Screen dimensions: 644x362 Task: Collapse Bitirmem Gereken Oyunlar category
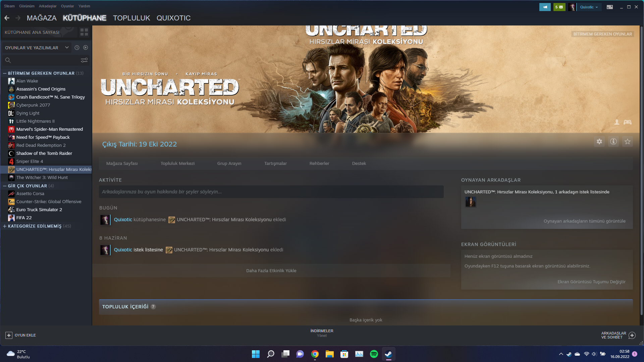(5, 73)
